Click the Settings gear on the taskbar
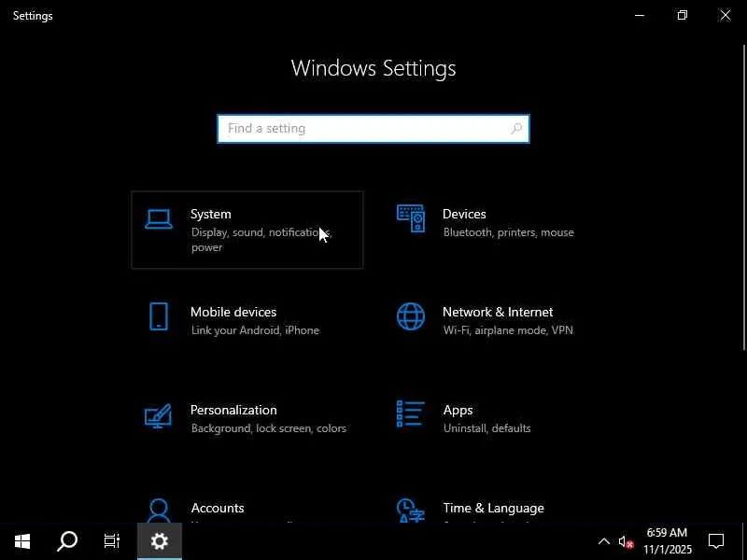747x560 pixels. [159, 541]
